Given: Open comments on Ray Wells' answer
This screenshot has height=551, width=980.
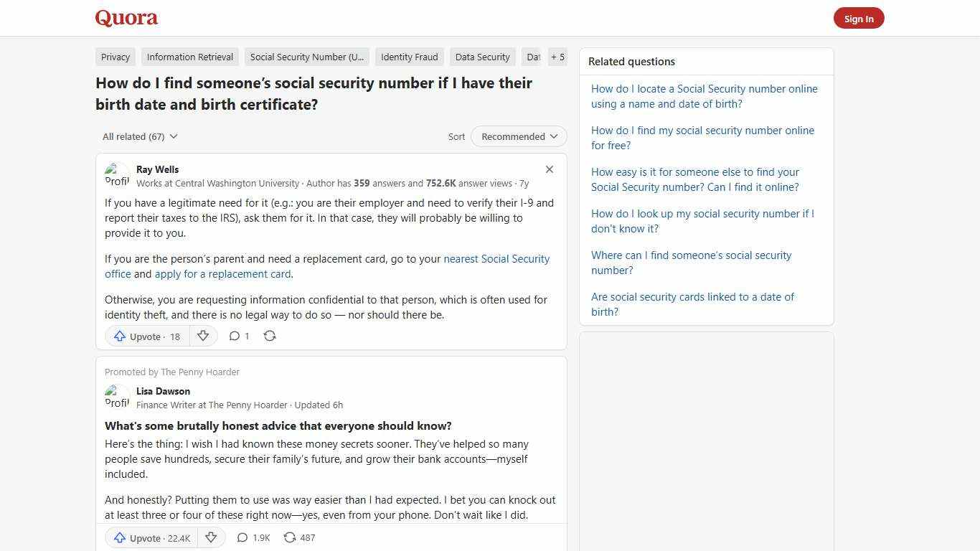Looking at the screenshot, I should click(x=239, y=336).
